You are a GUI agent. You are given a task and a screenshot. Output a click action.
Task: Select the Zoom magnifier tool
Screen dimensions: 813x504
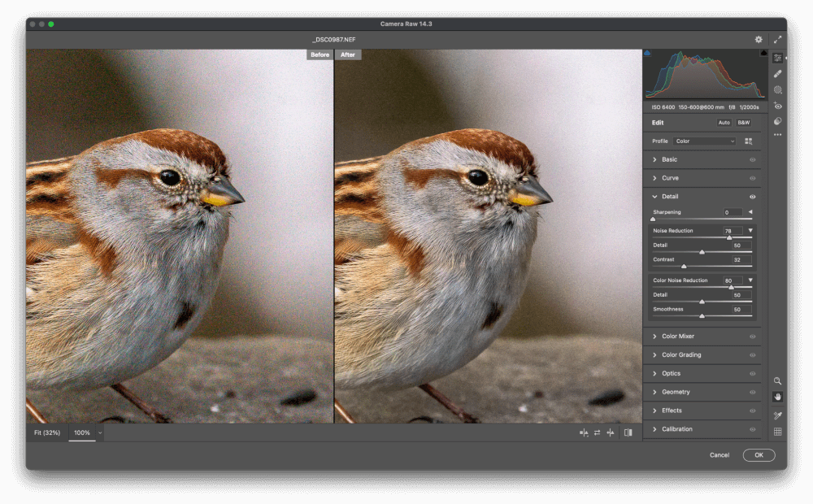tap(778, 381)
